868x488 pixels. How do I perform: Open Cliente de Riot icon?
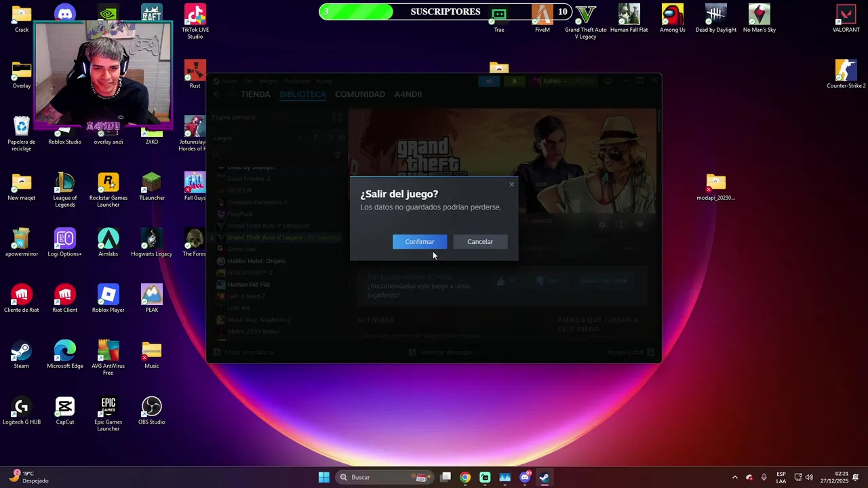click(22, 299)
